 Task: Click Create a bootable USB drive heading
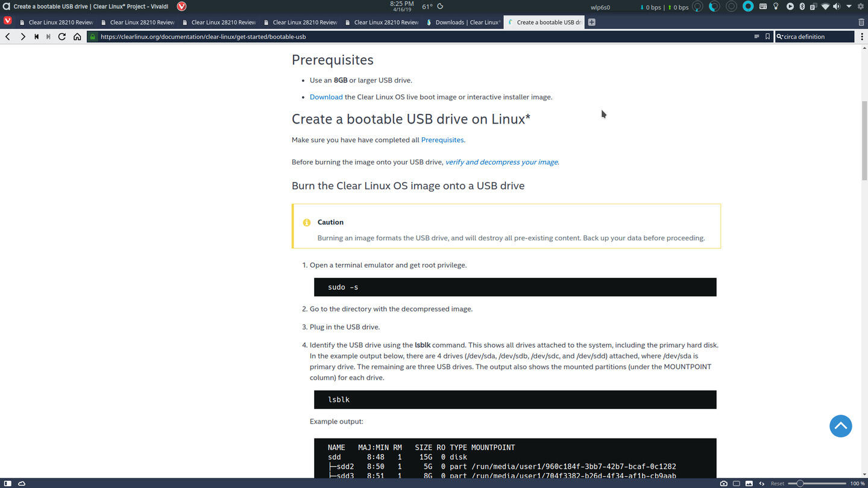[x=410, y=119]
